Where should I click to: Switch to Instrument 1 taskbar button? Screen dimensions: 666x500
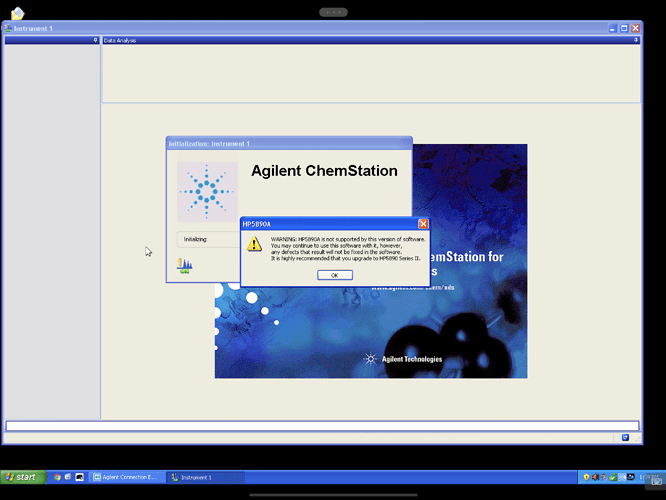tap(207, 477)
